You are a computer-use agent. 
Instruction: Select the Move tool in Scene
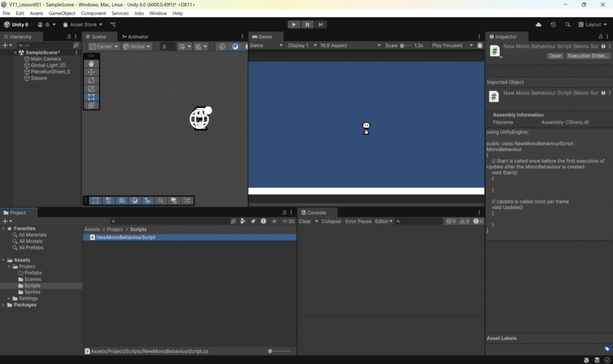tap(91, 72)
